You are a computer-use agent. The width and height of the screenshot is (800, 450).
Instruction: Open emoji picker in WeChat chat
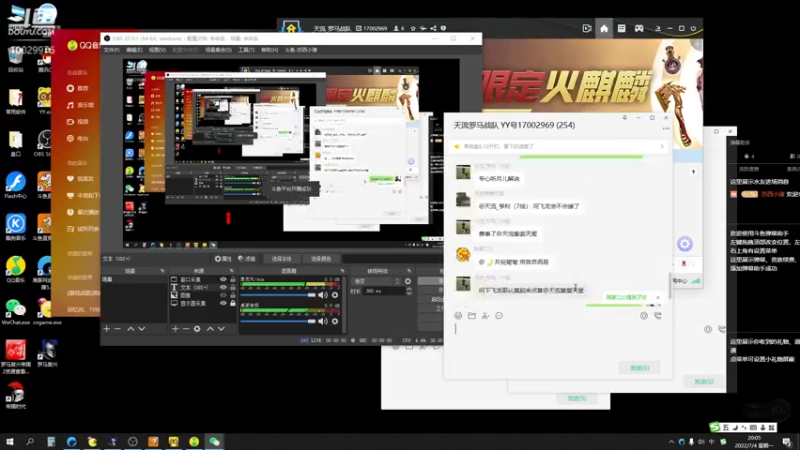point(458,316)
